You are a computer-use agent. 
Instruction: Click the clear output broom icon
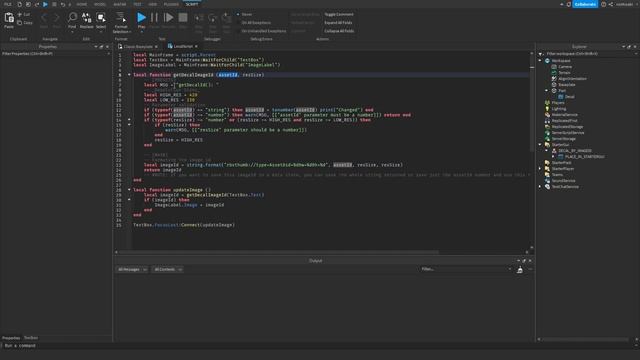520,269
